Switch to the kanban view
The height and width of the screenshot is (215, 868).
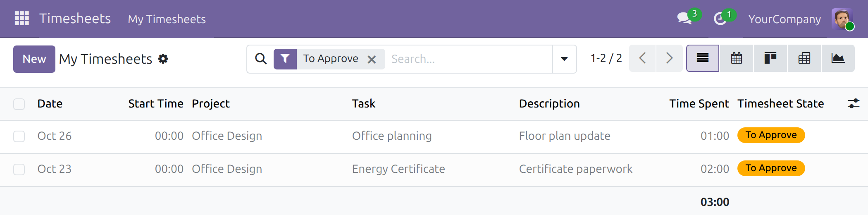pos(770,58)
